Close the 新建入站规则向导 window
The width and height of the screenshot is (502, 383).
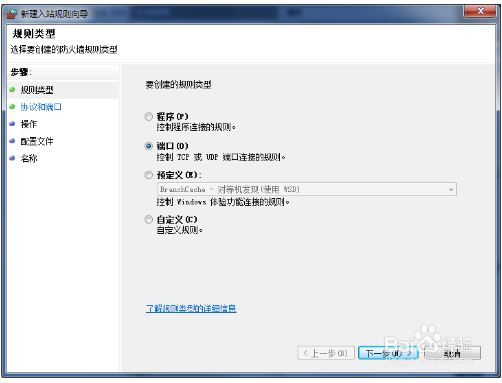(x=480, y=11)
